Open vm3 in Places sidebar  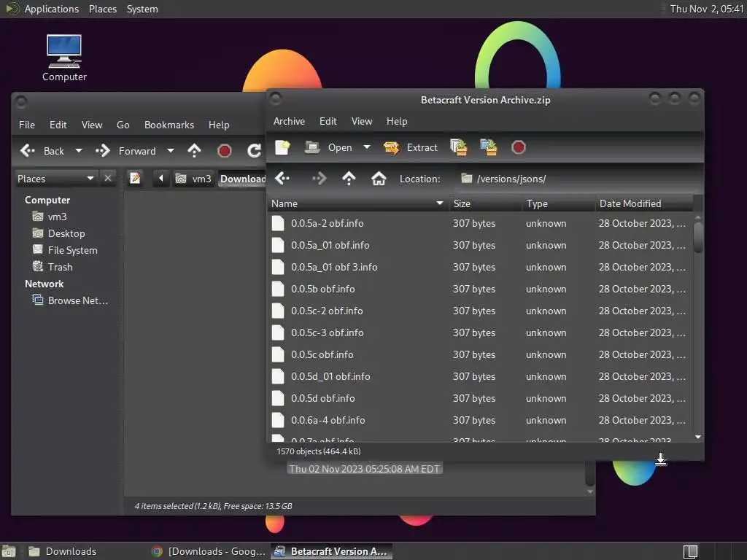point(49,217)
